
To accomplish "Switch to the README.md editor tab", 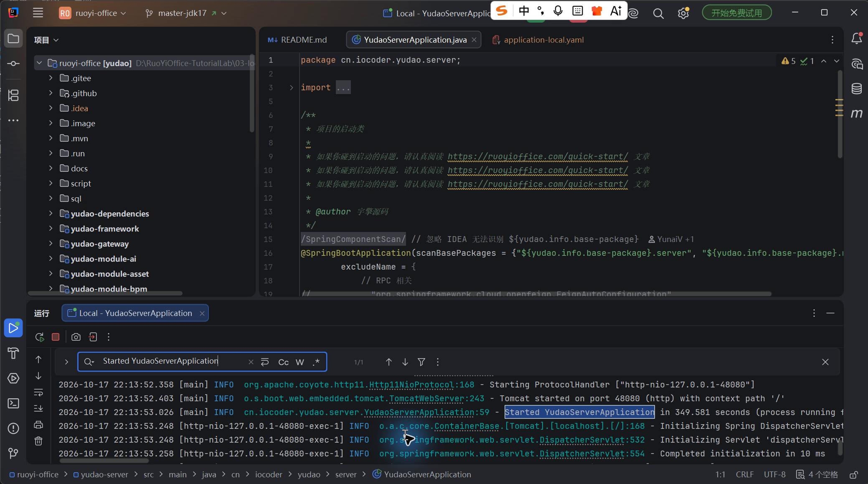I will [297, 40].
